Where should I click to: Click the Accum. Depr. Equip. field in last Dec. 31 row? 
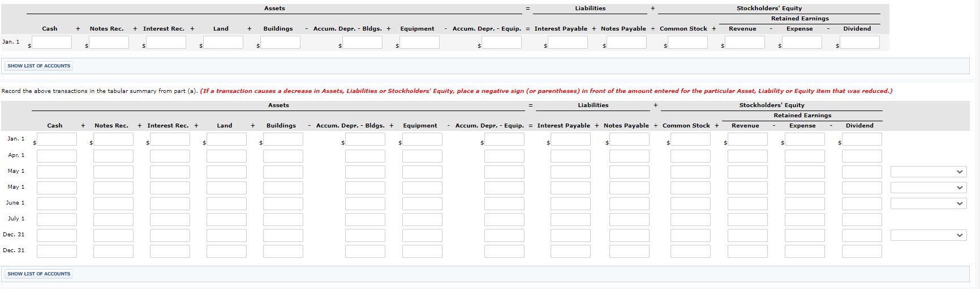(504, 251)
